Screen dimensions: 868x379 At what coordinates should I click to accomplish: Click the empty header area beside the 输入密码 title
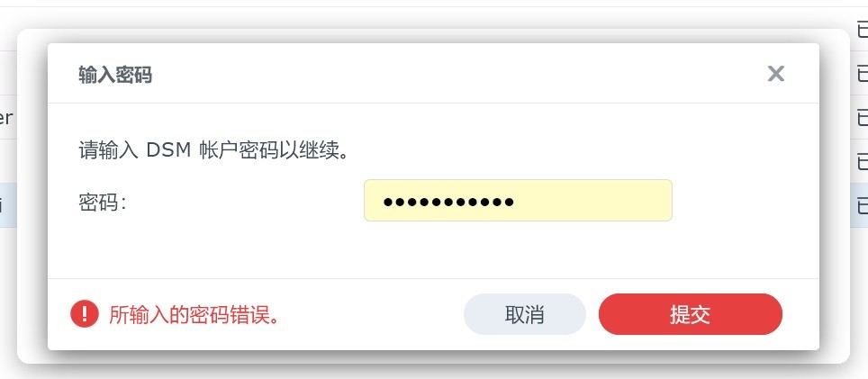459,74
